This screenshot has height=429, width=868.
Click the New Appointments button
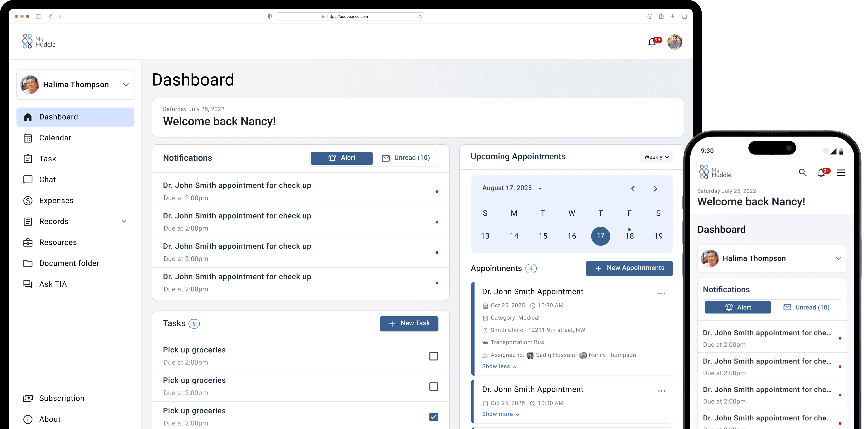coord(629,268)
